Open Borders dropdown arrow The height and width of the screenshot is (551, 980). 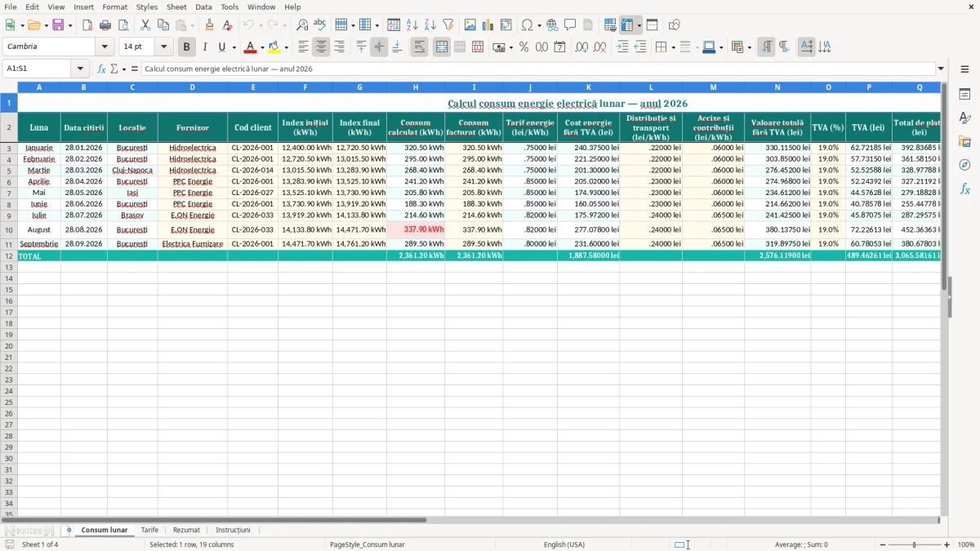672,47
